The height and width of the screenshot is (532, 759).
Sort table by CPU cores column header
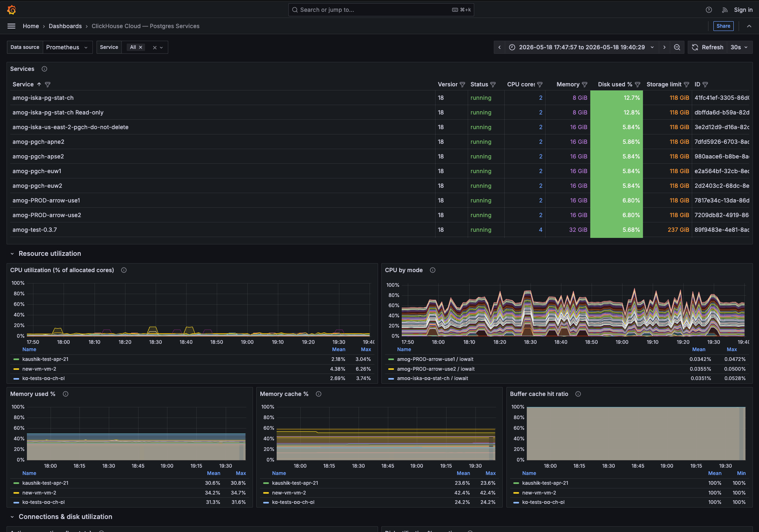click(521, 84)
